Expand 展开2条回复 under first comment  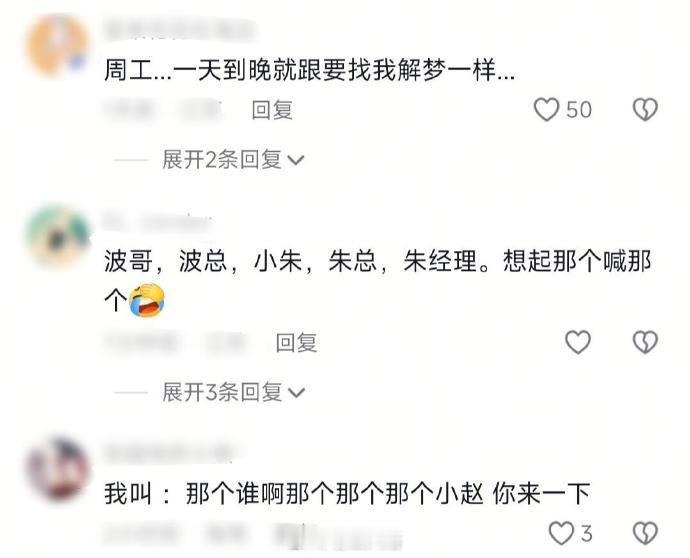coord(222,159)
